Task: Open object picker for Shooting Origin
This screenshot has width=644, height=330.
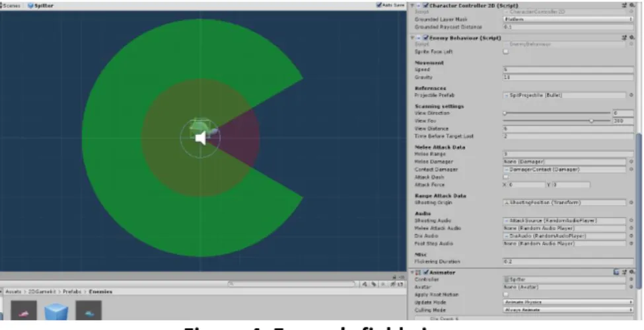Action: (631, 202)
